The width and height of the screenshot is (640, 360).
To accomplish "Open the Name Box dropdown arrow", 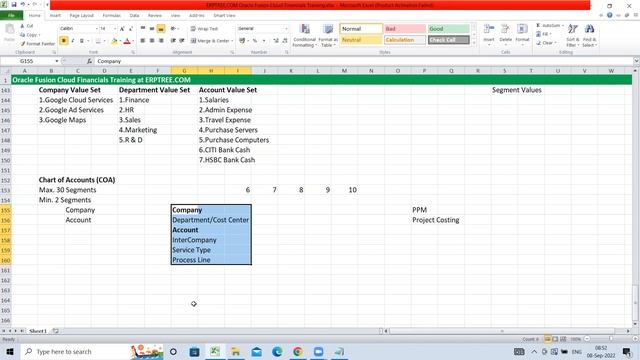I will click(x=57, y=61).
